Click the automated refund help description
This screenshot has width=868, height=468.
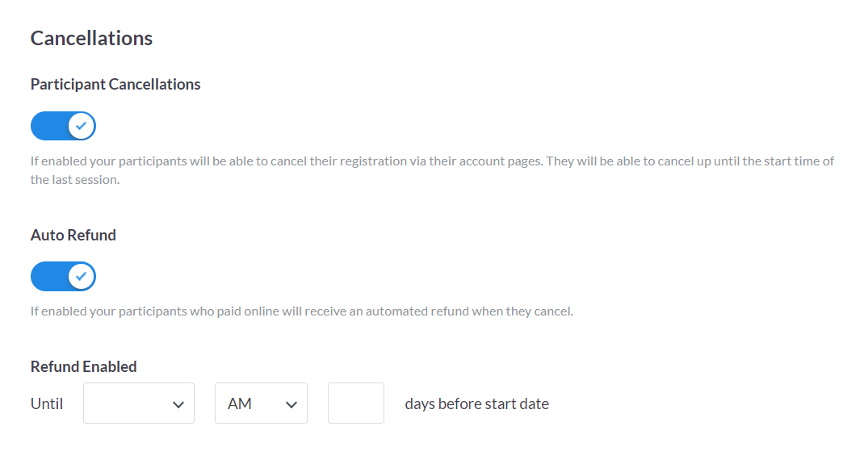coord(302,311)
